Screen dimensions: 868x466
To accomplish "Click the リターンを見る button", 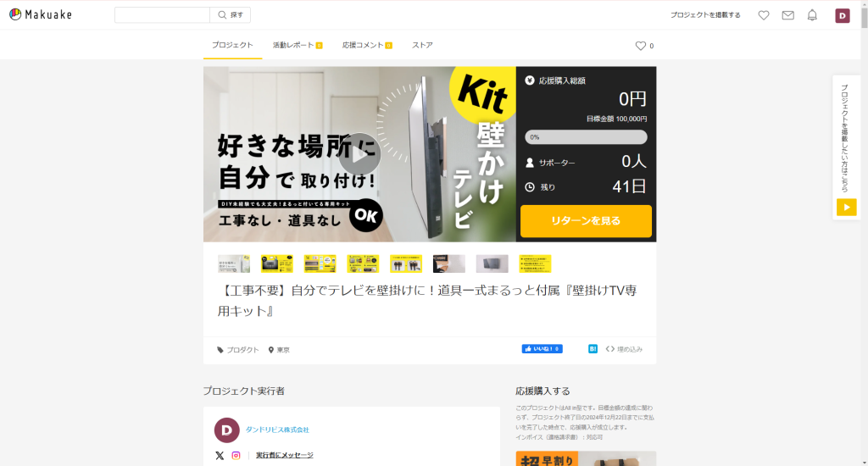I will (586, 221).
